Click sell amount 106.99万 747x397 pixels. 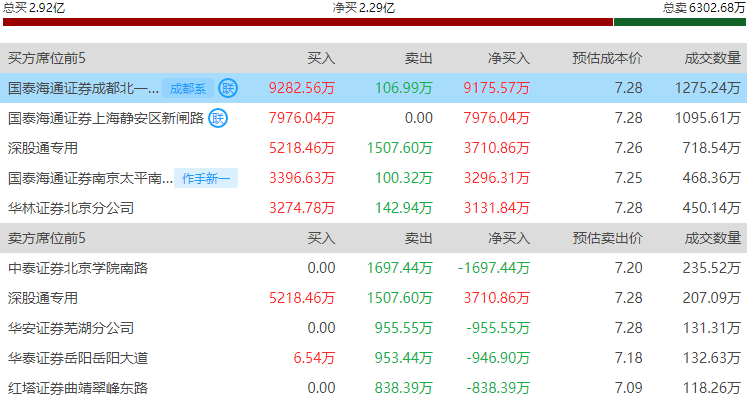tap(404, 88)
